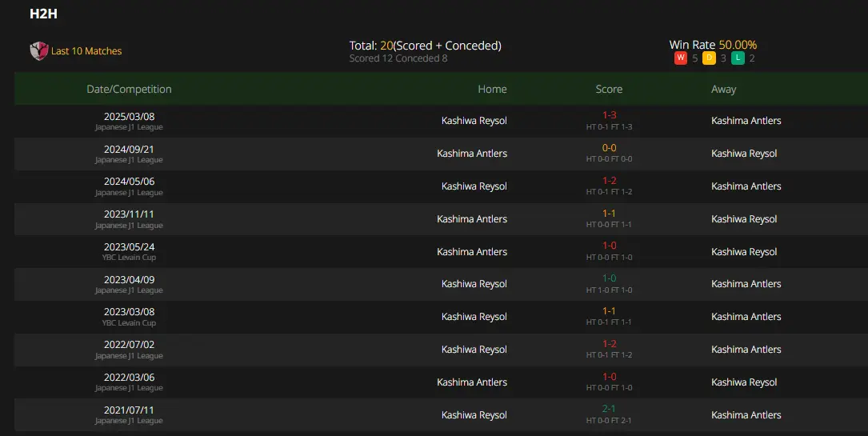Click the 1-2 score of the 2024/05/06 match
Image resolution: width=868 pixels, height=436 pixels.
609,180
